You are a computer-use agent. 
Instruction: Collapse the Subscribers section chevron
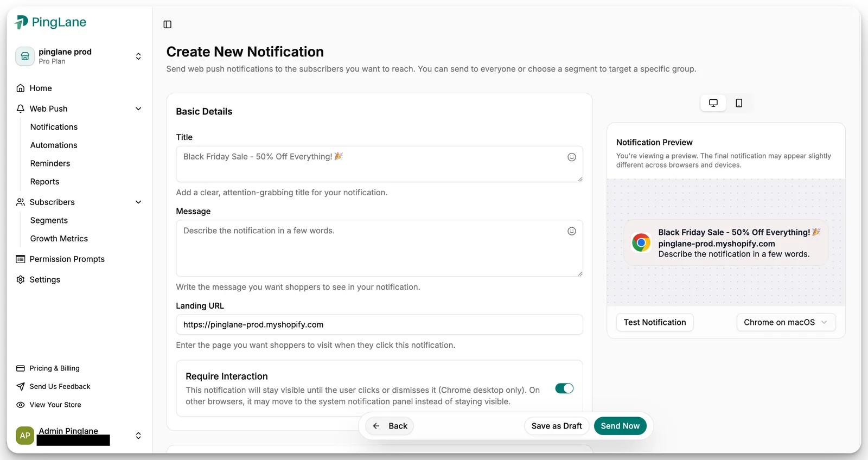(138, 202)
